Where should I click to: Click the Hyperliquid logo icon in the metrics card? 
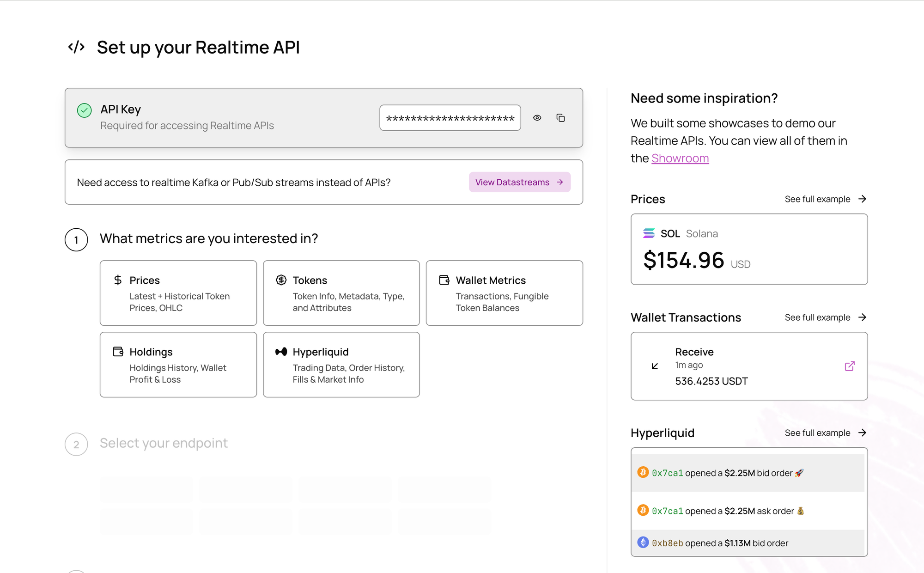281,352
